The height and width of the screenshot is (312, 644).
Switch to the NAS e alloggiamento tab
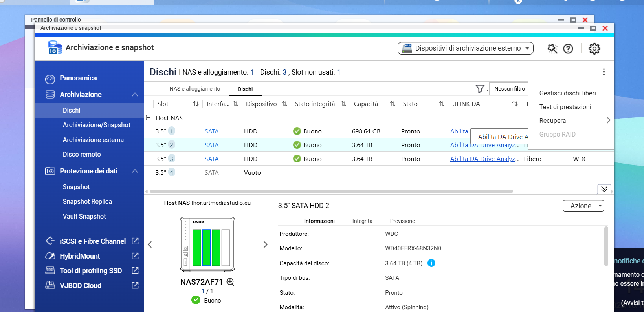(x=195, y=89)
